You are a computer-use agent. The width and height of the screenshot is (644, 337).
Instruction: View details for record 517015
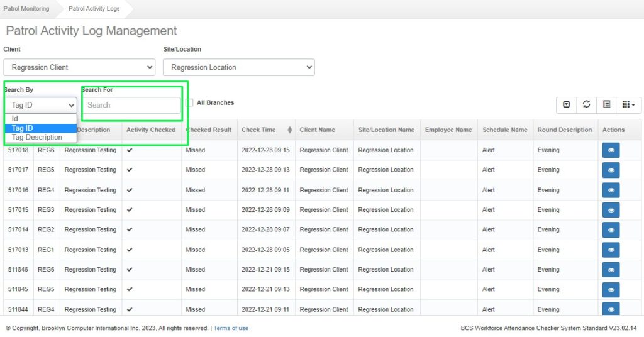[611, 210]
